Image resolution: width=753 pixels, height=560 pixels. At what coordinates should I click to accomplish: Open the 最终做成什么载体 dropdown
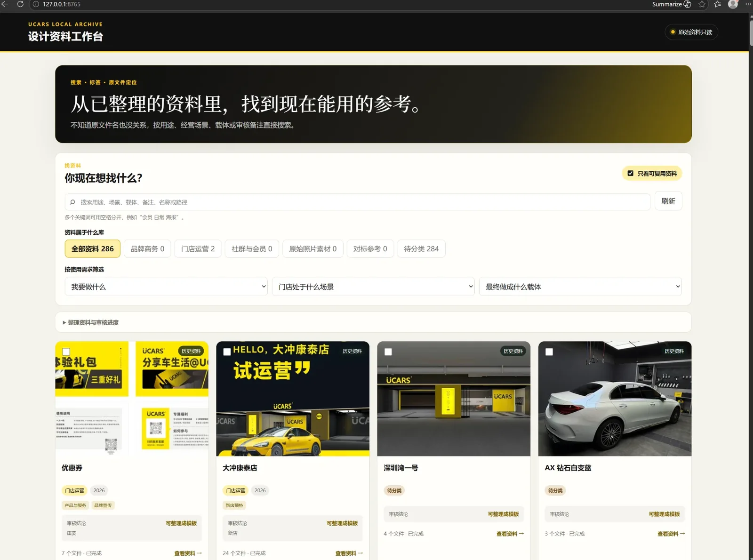pyautogui.click(x=580, y=287)
